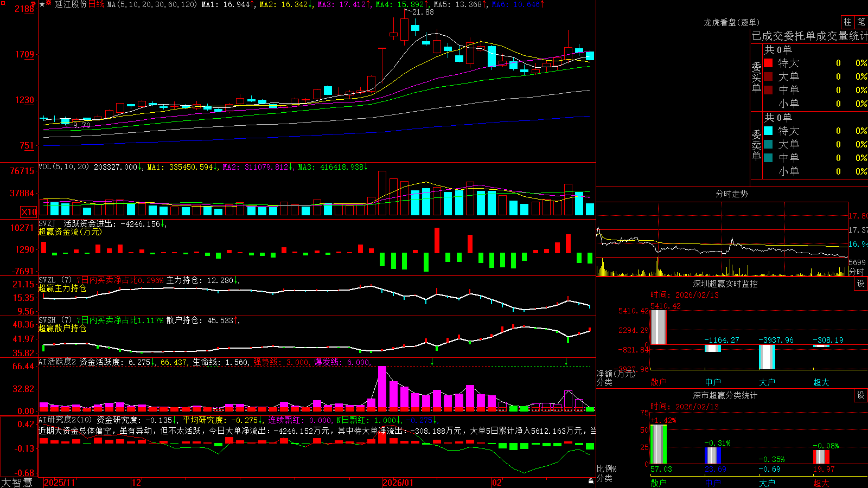Click the teal 大单 sell-order swatch
Image resolution: width=868 pixels, height=488 pixels.
768,144
